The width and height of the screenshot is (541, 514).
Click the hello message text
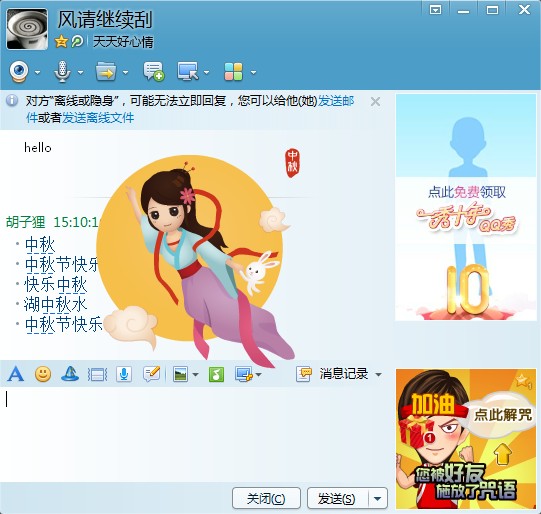click(x=38, y=148)
